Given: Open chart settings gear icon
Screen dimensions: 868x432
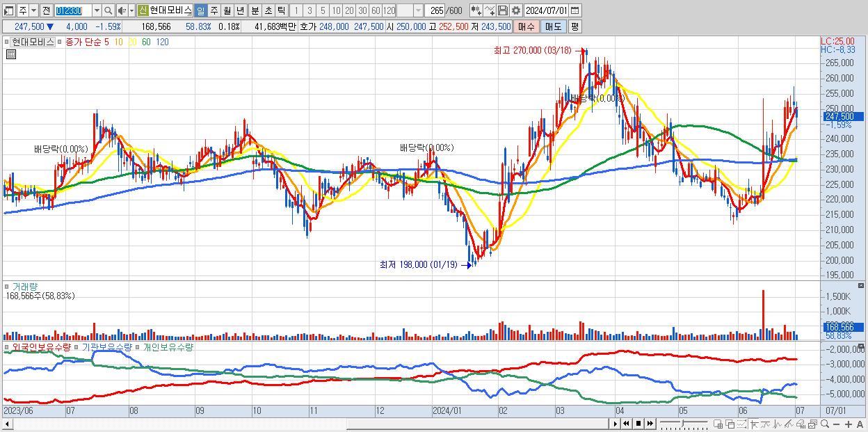Looking at the screenshot, I should pos(515,10).
